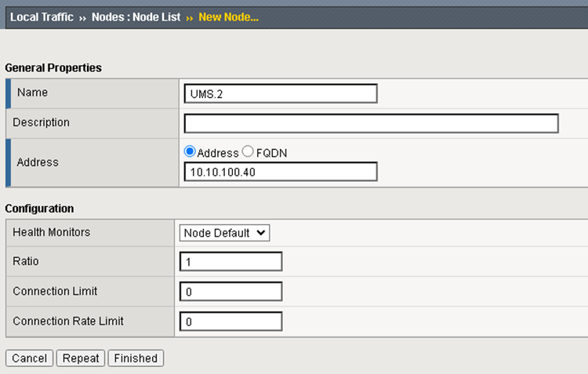Click into the Ratio input box
This screenshot has height=374, width=588.
pos(230,262)
